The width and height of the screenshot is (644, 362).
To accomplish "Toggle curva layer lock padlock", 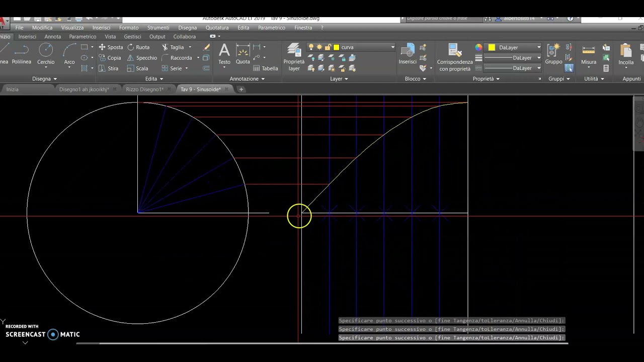I will tap(328, 47).
